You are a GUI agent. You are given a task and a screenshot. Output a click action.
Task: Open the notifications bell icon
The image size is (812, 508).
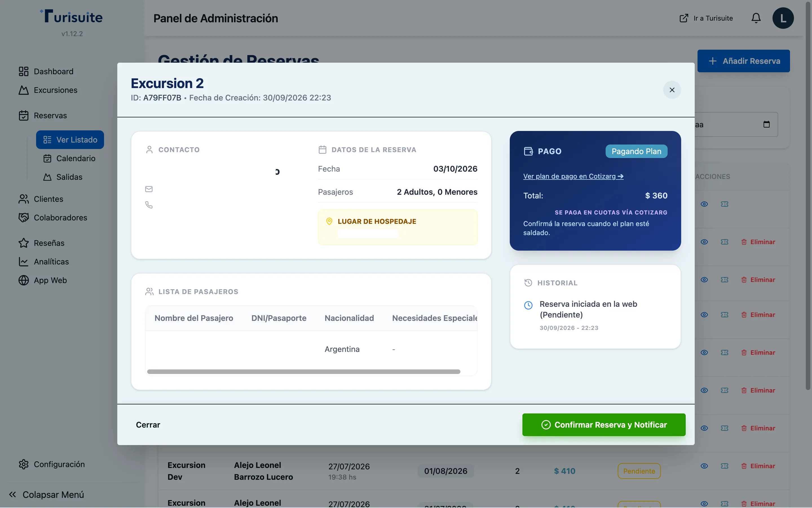[x=756, y=18]
